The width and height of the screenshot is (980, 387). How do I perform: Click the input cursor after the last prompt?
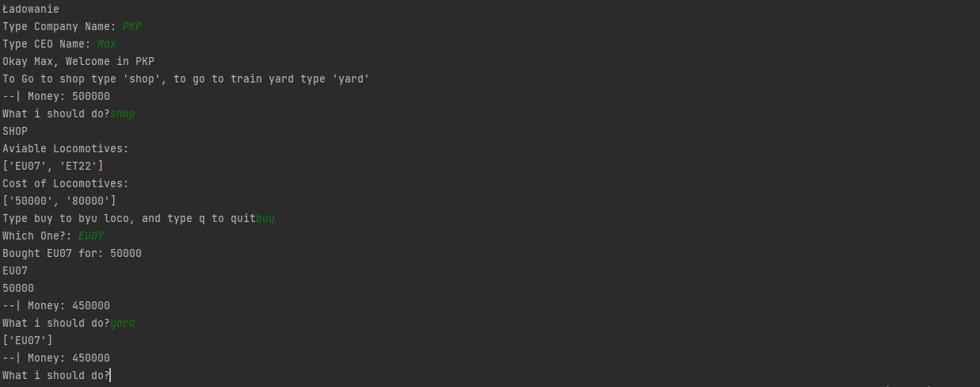tap(111, 375)
